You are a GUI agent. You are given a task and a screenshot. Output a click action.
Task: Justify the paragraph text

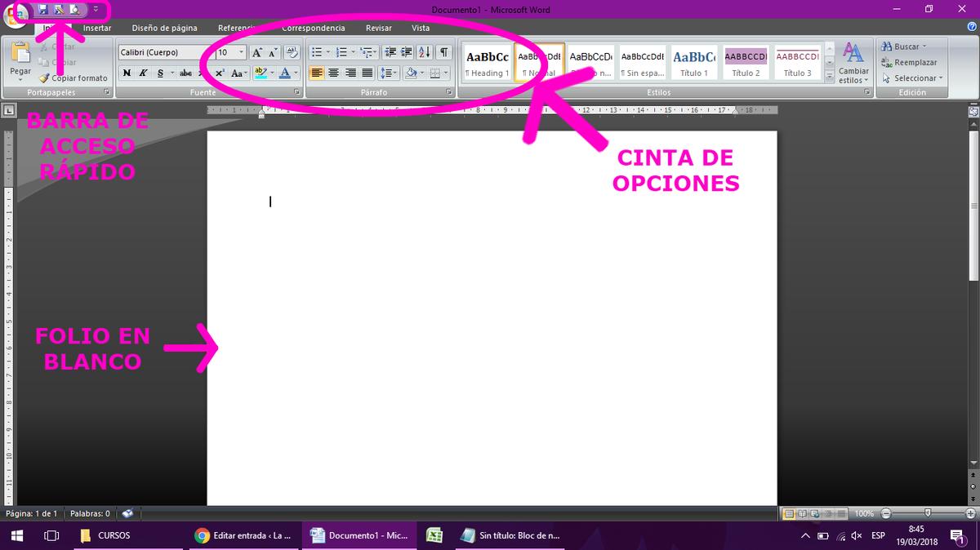[367, 73]
